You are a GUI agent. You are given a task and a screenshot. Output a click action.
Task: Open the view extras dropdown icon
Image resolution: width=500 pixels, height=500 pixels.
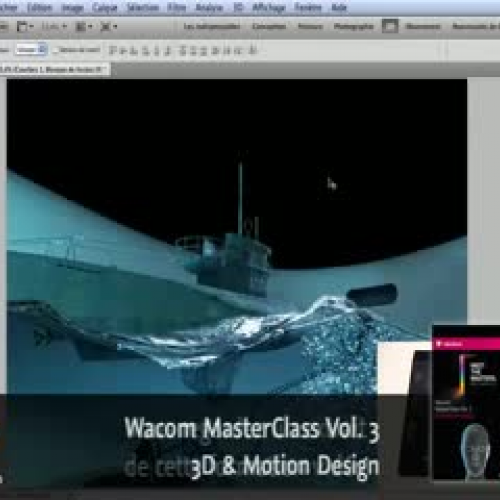25,26
